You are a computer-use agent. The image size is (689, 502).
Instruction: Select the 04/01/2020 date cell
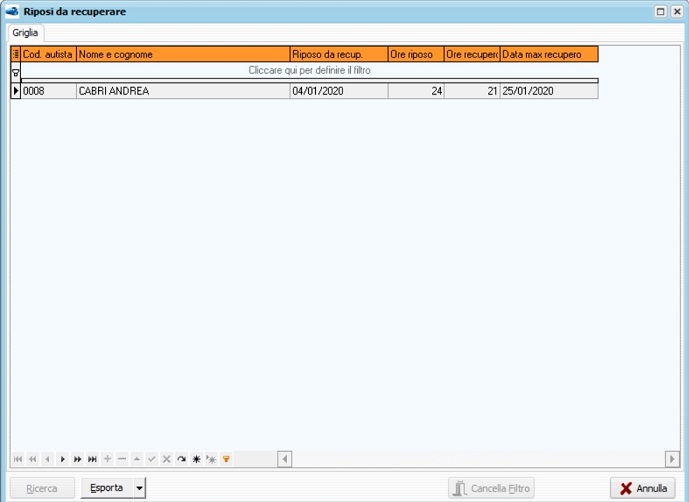click(339, 91)
